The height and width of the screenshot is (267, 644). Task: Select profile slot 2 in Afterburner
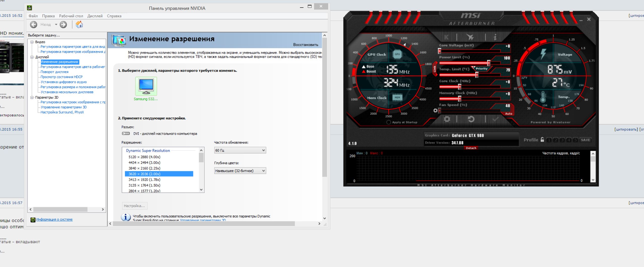click(555, 140)
